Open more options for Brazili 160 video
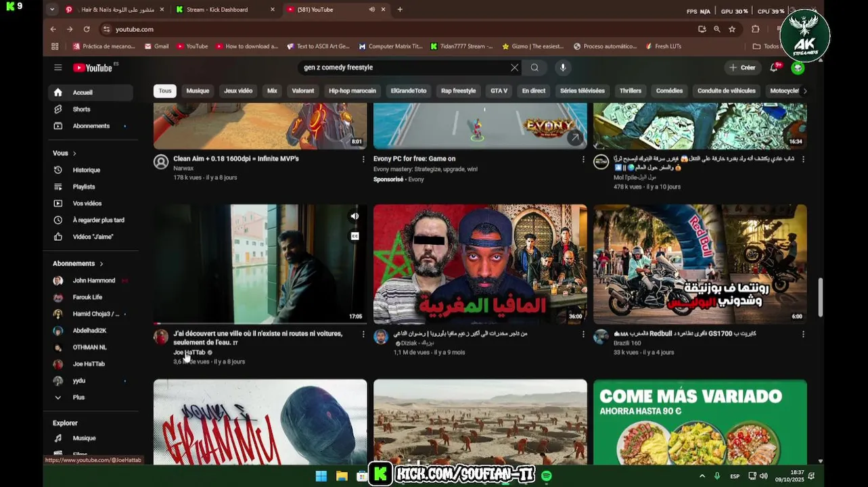868x487 pixels. (x=803, y=334)
